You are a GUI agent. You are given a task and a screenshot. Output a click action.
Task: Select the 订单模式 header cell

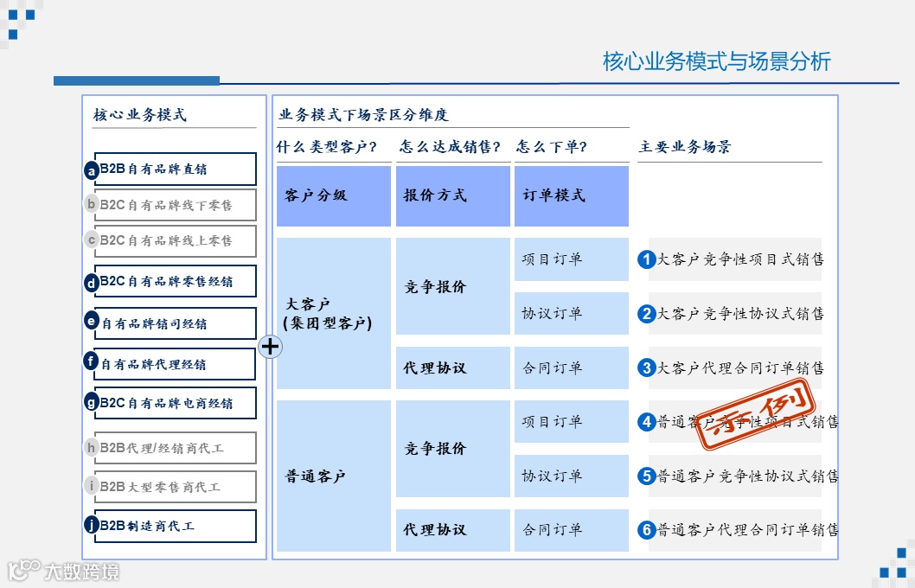(572, 196)
